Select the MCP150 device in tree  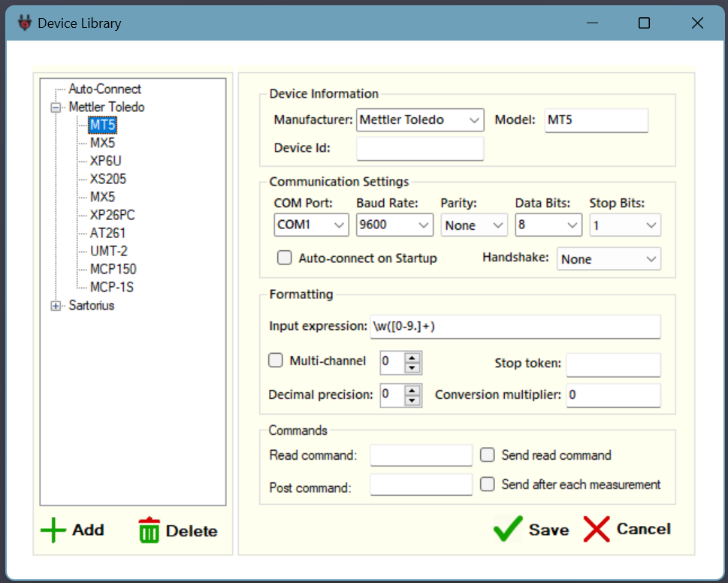pyautogui.click(x=113, y=269)
